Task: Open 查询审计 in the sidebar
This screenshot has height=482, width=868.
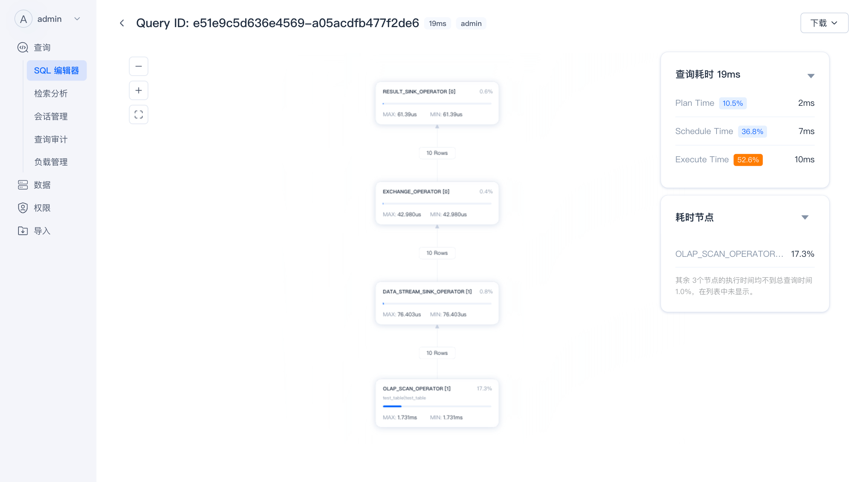Action: [51, 139]
